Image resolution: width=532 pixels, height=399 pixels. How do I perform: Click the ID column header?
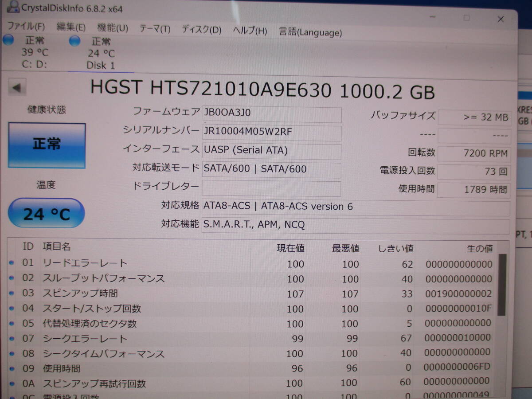point(28,246)
